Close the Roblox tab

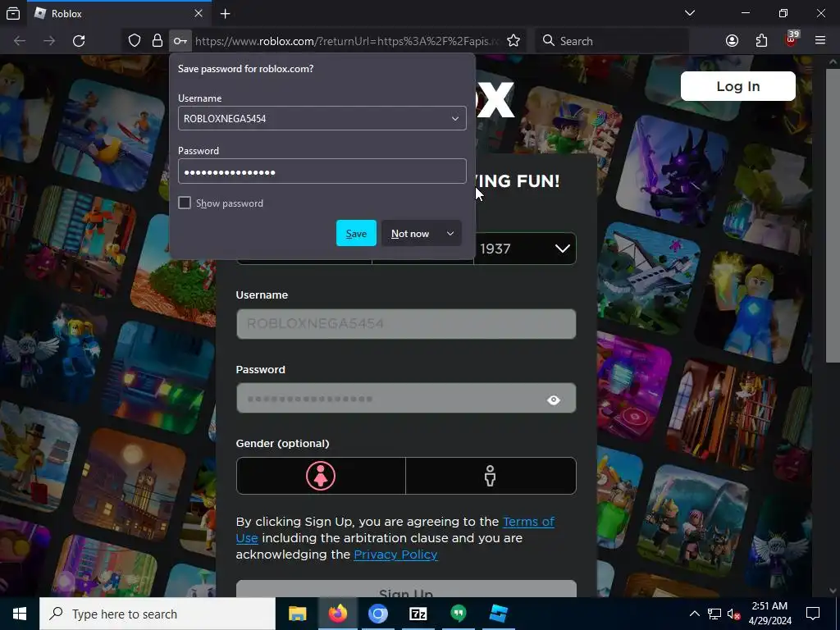pyautogui.click(x=199, y=13)
